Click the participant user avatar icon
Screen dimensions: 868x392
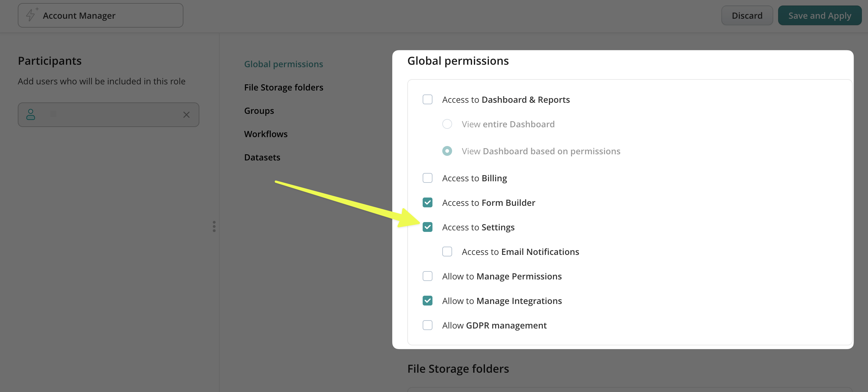(31, 115)
